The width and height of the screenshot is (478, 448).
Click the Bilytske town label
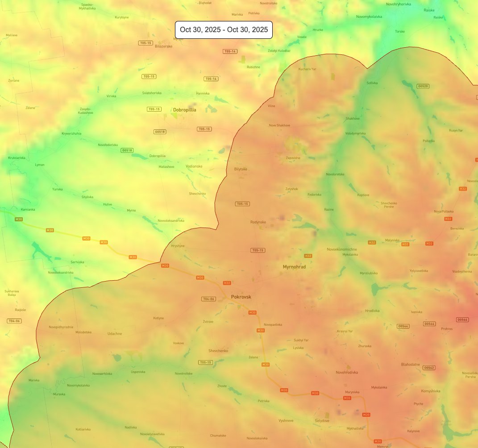[x=241, y=169]
